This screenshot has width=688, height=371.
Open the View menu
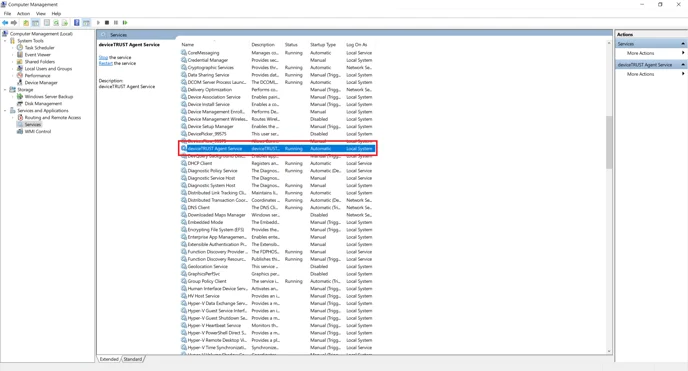click(x=41, y=14)
